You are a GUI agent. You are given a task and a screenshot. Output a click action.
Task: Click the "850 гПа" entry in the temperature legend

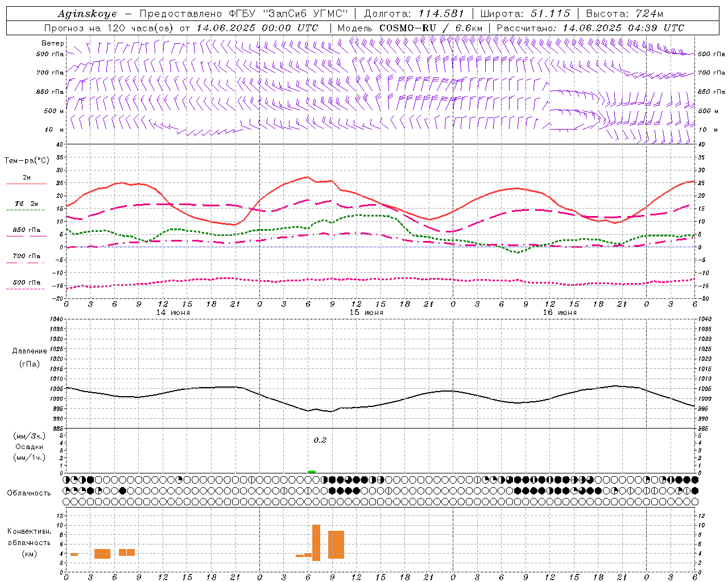click(26, 230)
